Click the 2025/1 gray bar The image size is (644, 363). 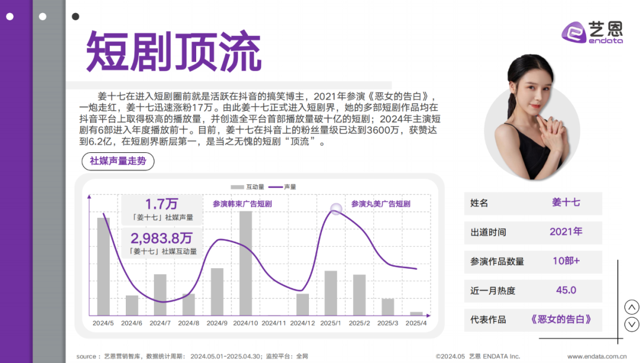[330, 293]
